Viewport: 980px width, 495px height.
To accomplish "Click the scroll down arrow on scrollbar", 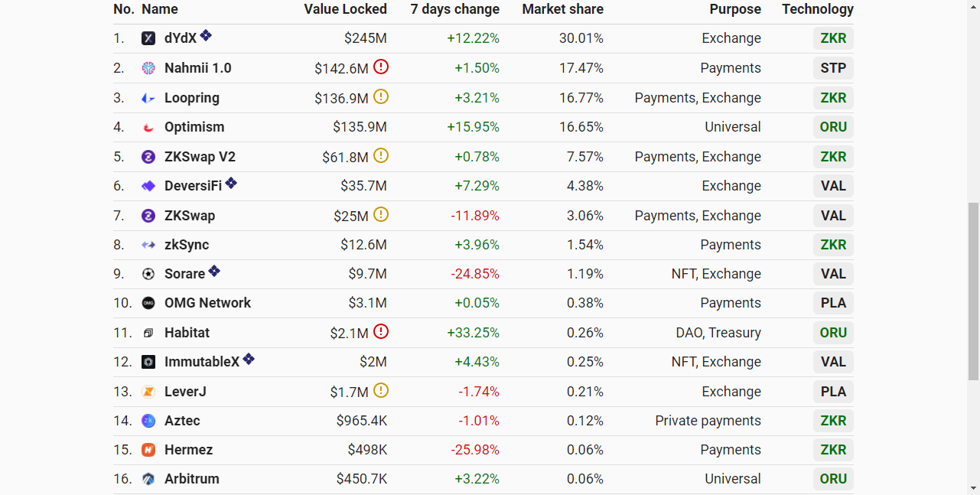I will [973, 487].
